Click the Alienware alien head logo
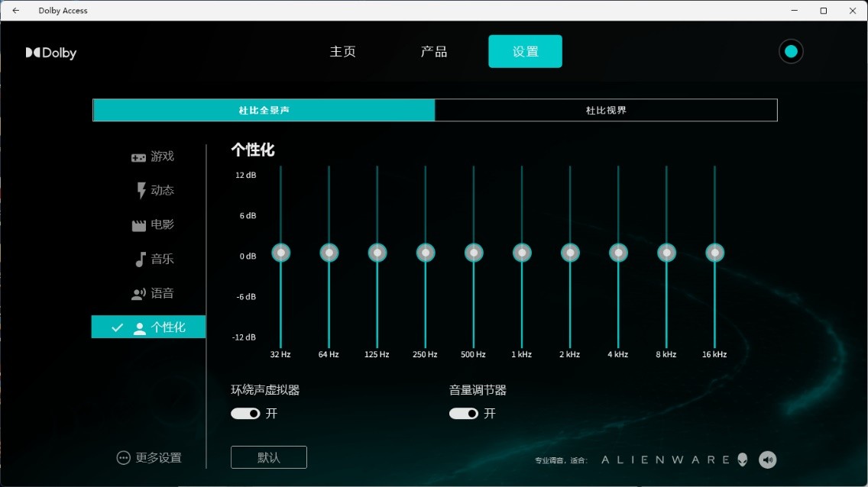Viewport: 868px width, 487px height. (x=742, y=459)
